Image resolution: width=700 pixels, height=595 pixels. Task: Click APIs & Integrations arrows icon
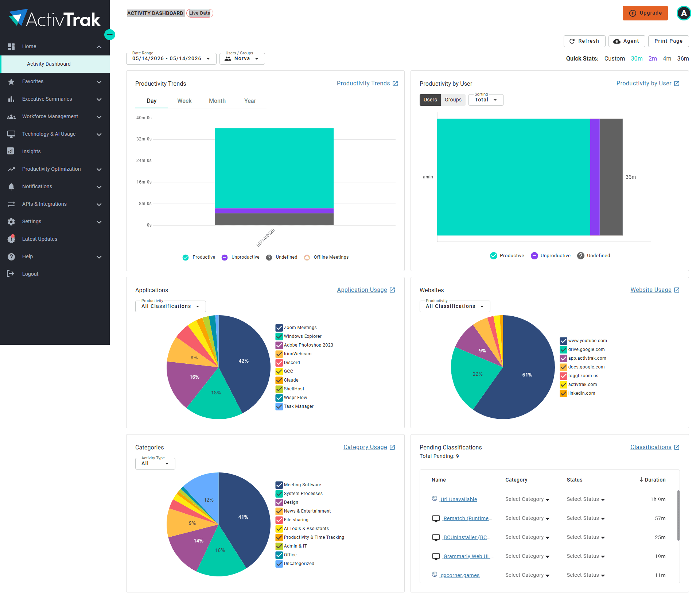pyautogui.click(x=11, y=204)
